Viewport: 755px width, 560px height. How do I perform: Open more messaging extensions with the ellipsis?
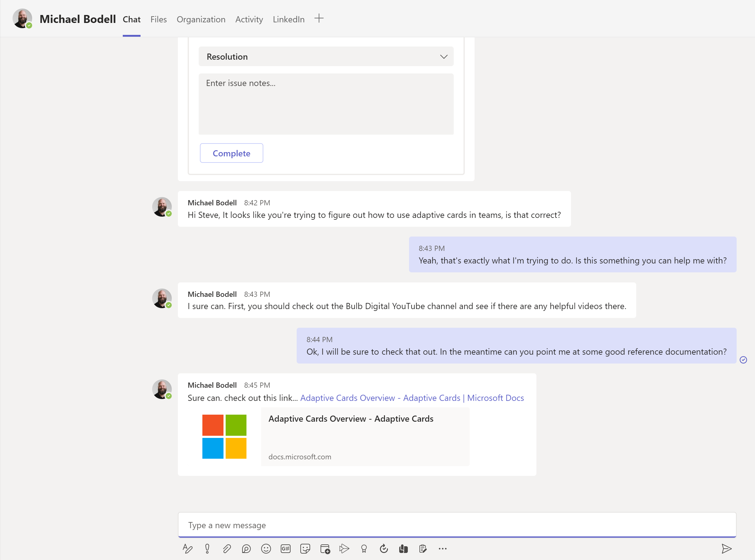pos(443,548)
